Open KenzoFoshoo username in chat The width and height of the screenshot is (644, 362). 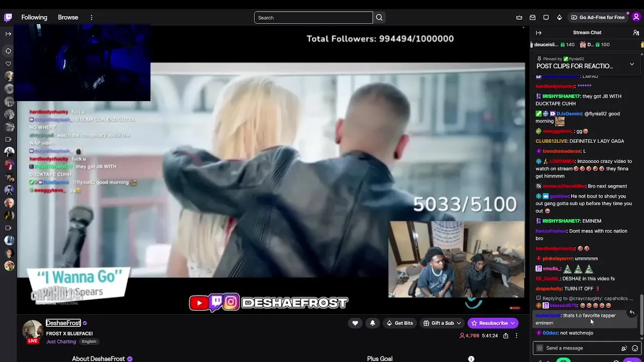pos(551,231)
